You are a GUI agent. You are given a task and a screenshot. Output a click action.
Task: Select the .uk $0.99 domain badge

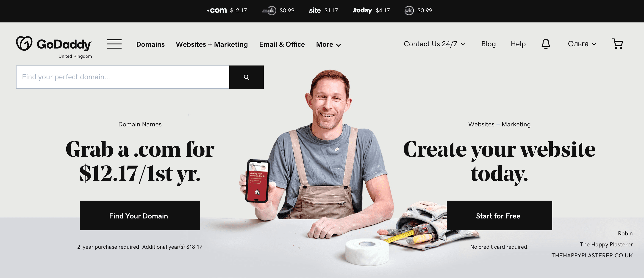418,11
